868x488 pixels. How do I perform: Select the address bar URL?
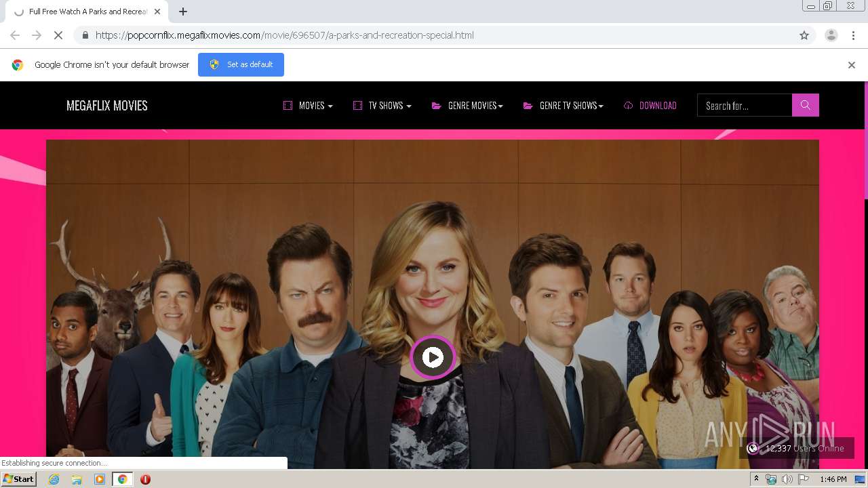284,35
